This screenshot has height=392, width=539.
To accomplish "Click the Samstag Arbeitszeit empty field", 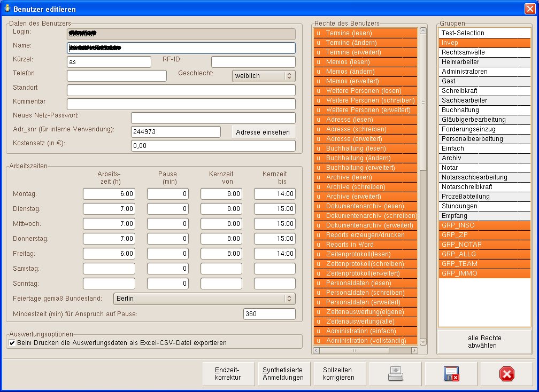I will tap(109, 269).
